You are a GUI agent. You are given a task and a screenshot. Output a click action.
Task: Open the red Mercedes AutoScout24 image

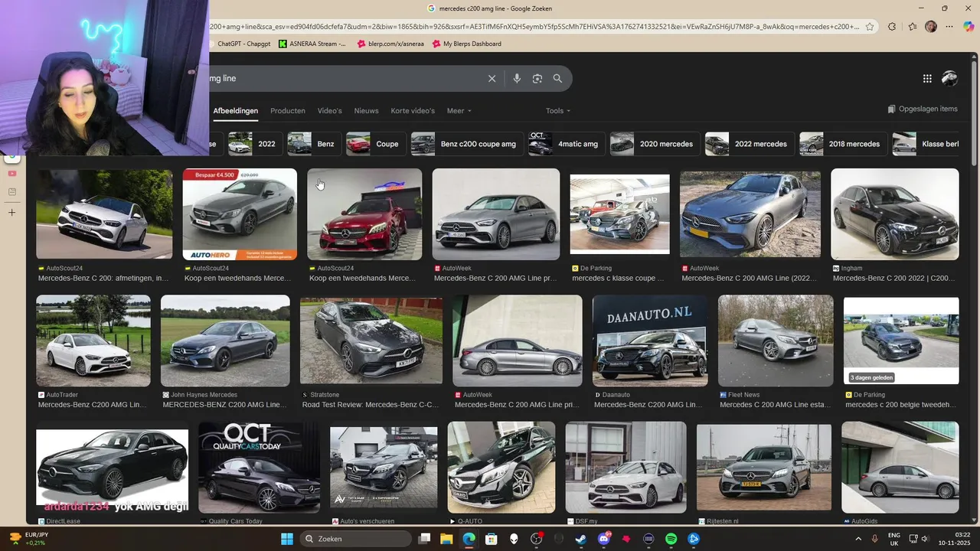(364, 214)
